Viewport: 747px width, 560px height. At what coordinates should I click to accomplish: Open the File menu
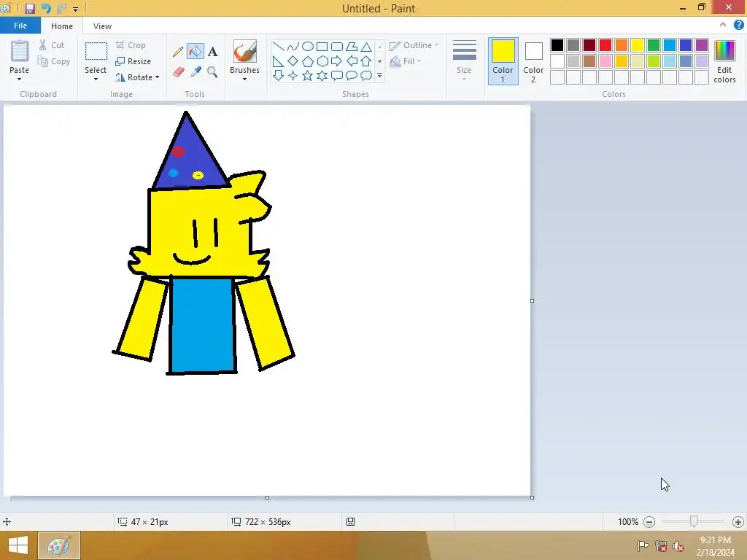20,26
